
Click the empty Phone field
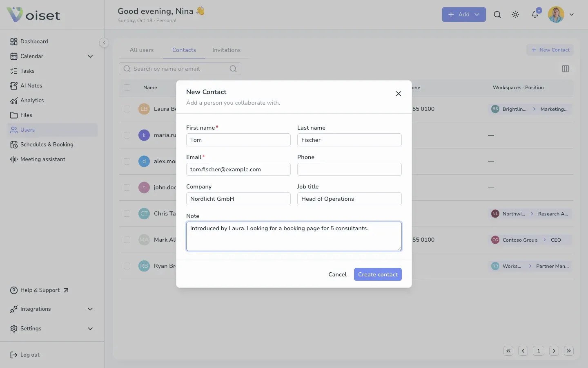tap(350, 169)
